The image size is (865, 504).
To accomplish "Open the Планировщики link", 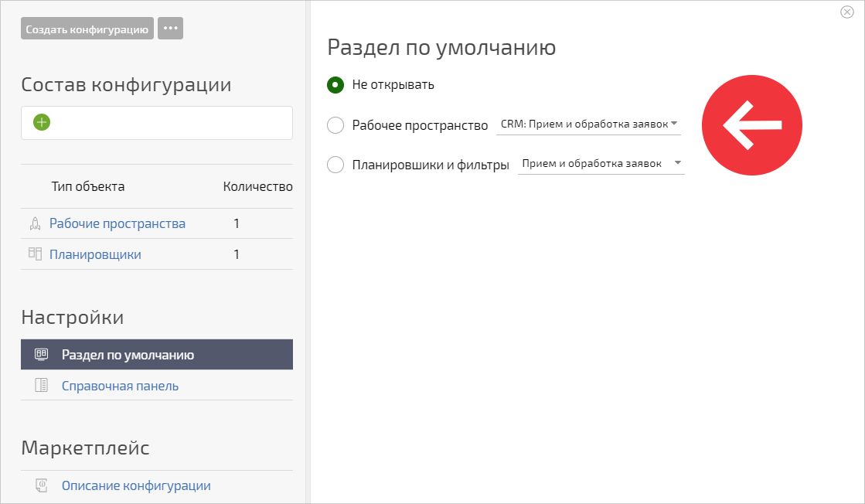I will click(95, 254).
